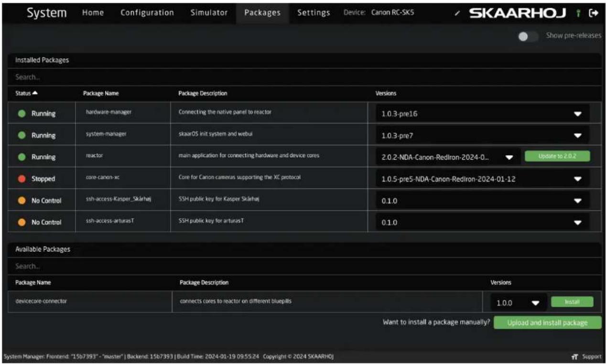
Task: Click the Package Name column header in Installed Packages
Action: pyautogui.click(x=101, y=93)
